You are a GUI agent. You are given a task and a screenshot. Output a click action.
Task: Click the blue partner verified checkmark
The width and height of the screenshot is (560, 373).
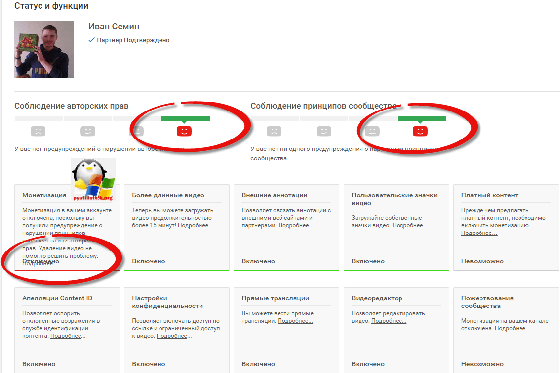click(x=91, y=40)
